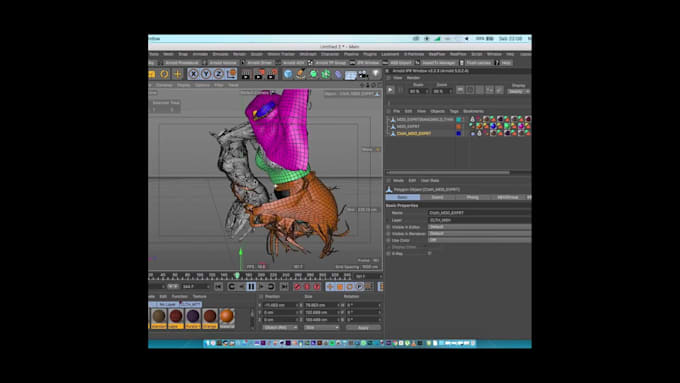
Task: Add a Cube primitive from blue cube icon
Action: point(288,75)
